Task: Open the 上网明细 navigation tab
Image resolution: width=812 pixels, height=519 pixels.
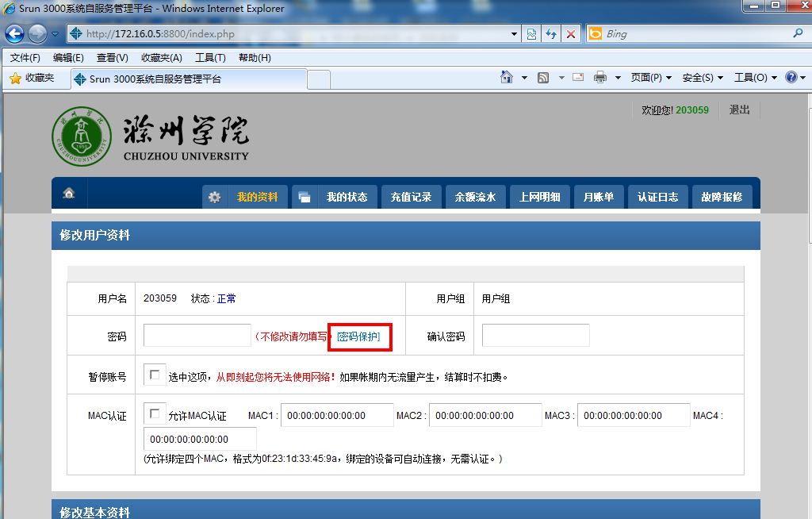Action: (x=539, y=197)
